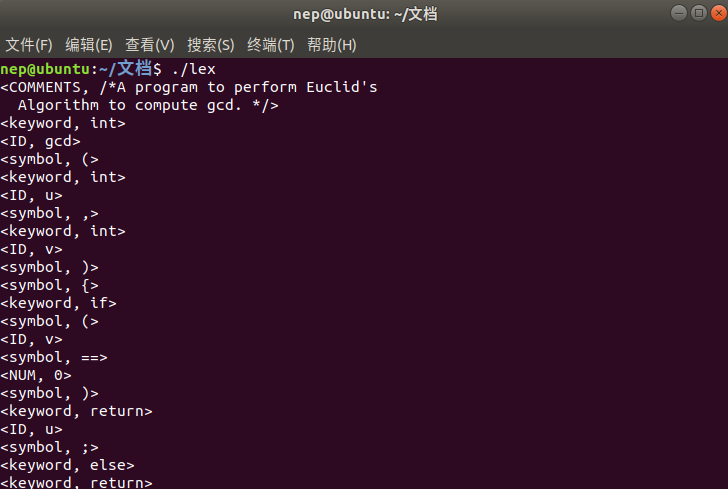This screenshot has height=489, width=728.
Task: Click the ./lex command text
Action: [x=194, y=69]
